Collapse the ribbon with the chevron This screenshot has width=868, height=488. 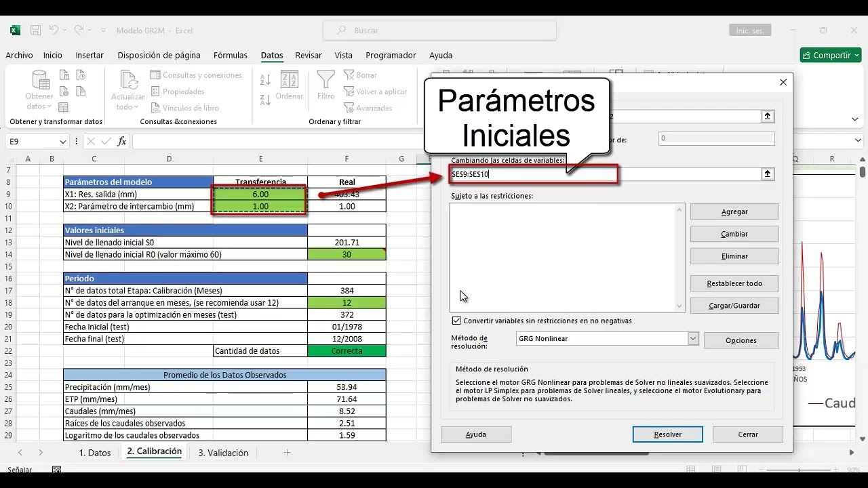(x=856, y=119)
